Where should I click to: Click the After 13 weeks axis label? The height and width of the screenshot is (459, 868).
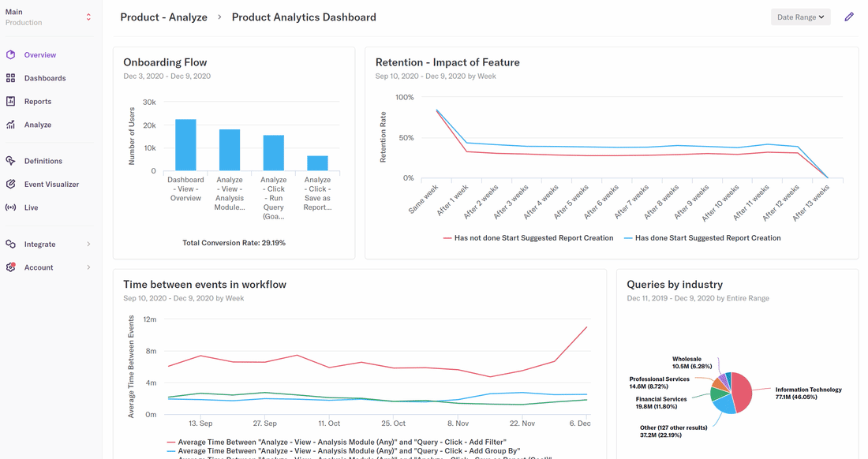coord(811,203)
